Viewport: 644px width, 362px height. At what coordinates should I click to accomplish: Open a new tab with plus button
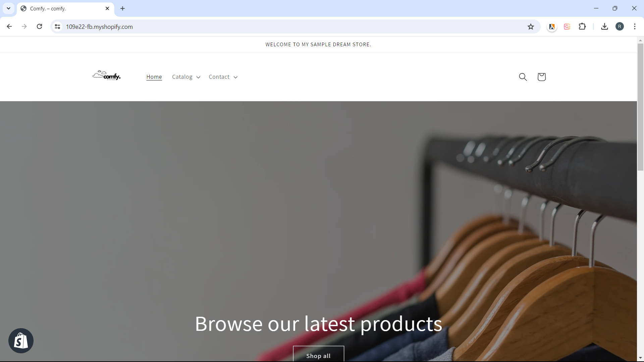pos(123,8)
